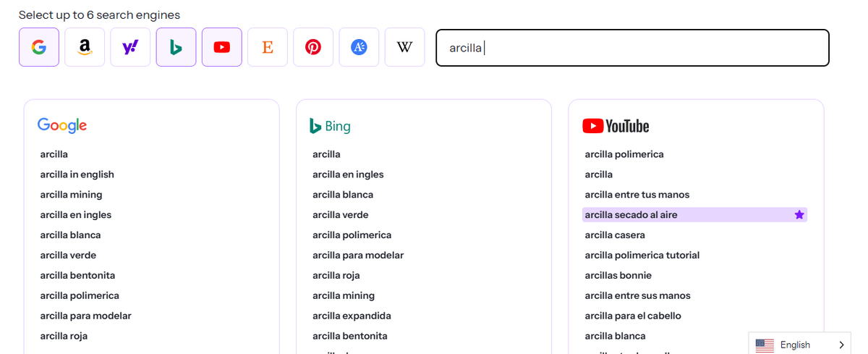Select YouTube suggestion arcillas bonnie
Image resolution: width=868 pixels, height=354 pixels.
pyautogui.click(x=618, y=276)
